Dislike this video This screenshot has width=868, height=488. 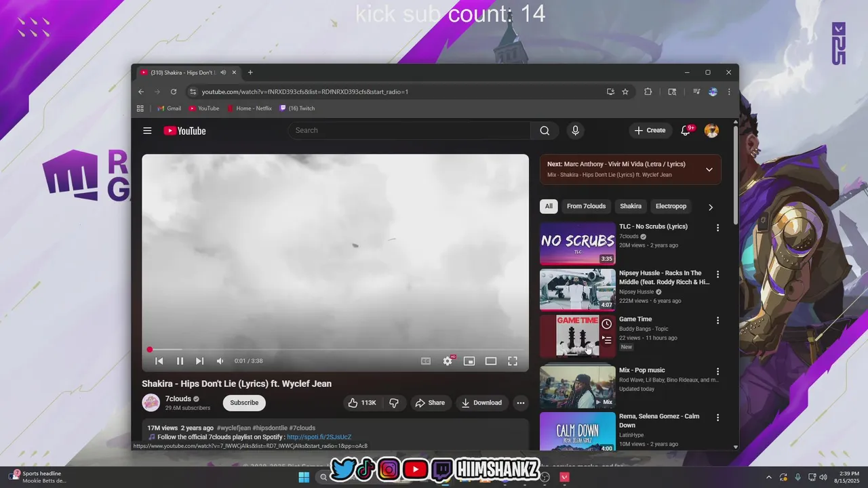[x=394, y=403]
